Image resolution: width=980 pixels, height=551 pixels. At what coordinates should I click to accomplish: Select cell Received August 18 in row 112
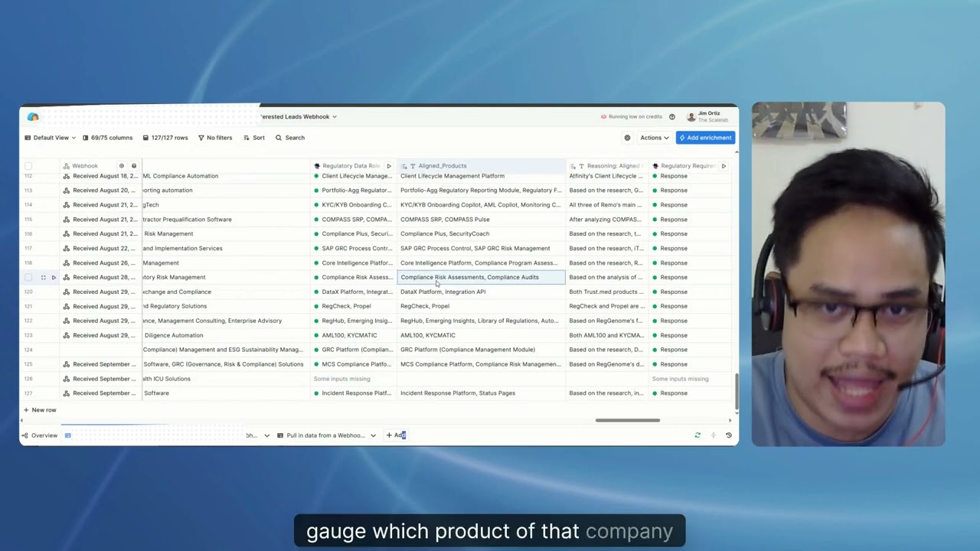(x=100, y=176)
